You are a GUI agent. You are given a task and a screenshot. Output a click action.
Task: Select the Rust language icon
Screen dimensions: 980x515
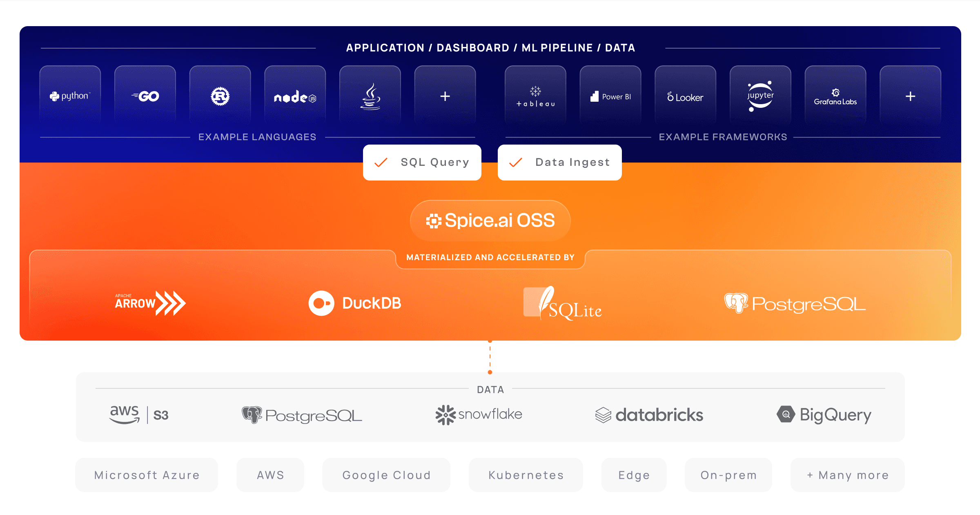[x=220, y=96]
